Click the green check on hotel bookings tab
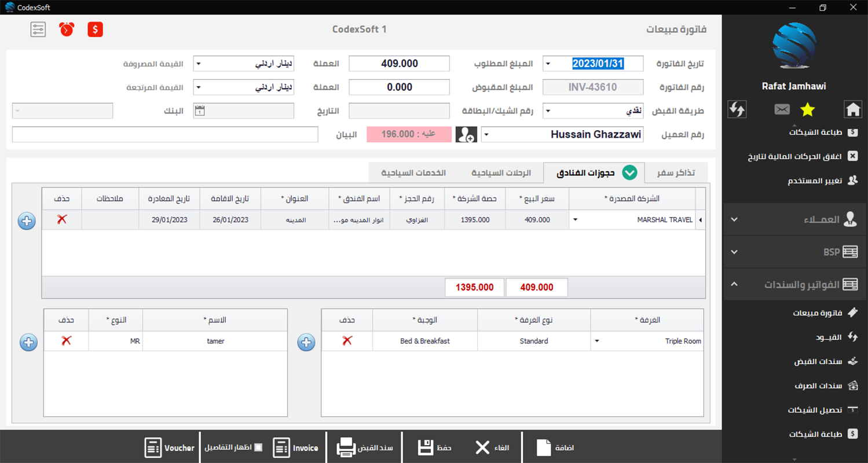This screenshot has height=463, width=868. [x=629, y=172]
